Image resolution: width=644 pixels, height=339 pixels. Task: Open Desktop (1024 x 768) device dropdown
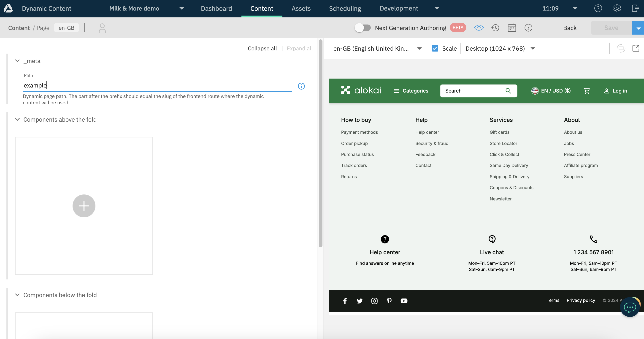[x=500, y=48]
